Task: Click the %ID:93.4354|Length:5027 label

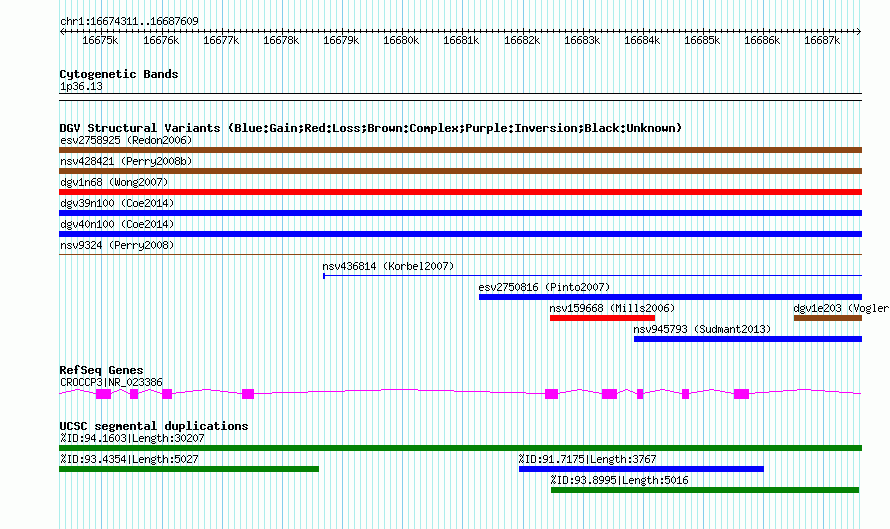Action: [129, 459]
